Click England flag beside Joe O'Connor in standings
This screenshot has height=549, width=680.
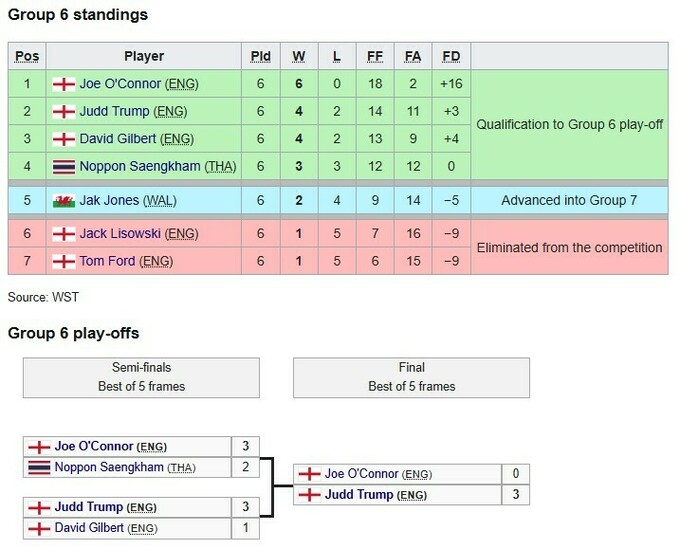(x=65, y=84)
